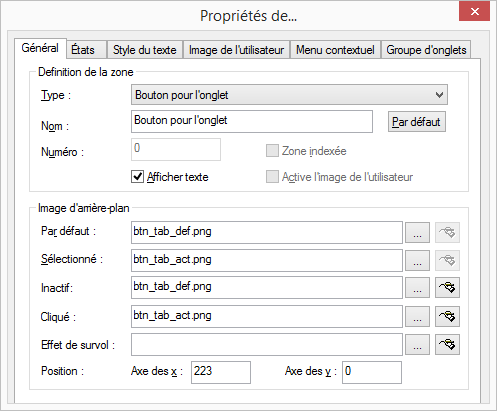Screen dimensions: 497x411
Task: Open the Groupe d'onglets tab
Action: click(x=426, y=50)
